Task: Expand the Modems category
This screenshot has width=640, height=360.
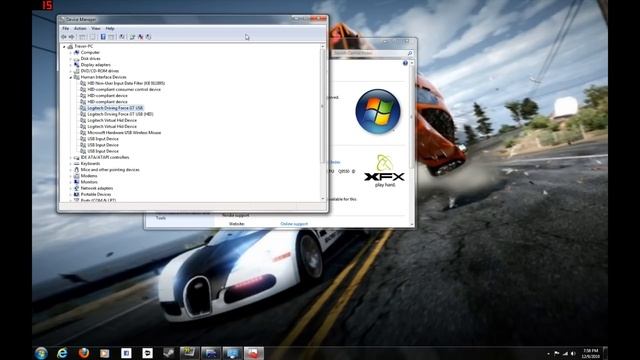Action: click(70, 176)
